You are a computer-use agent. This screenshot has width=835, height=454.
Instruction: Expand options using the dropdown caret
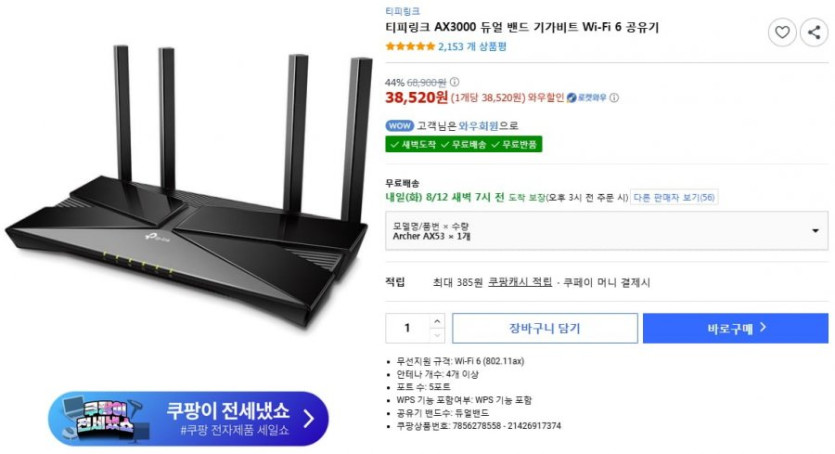(x=815, y=231)
